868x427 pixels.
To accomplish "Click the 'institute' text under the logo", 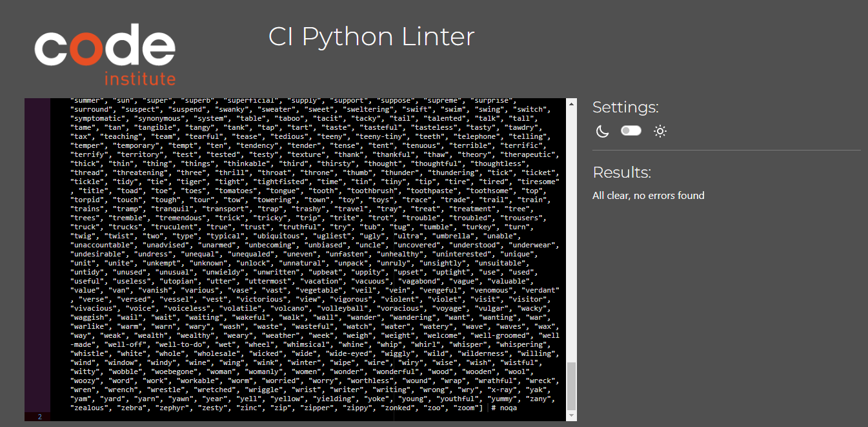I will tap(141, 80).
